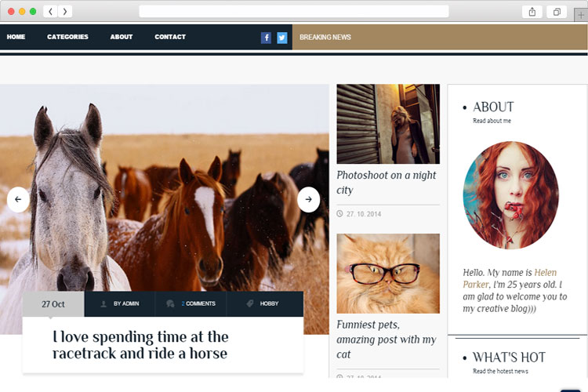The height and width of the screenshot is (392, 588).
Task: Click the 27 Oct date badge
Action: [53, 304]
